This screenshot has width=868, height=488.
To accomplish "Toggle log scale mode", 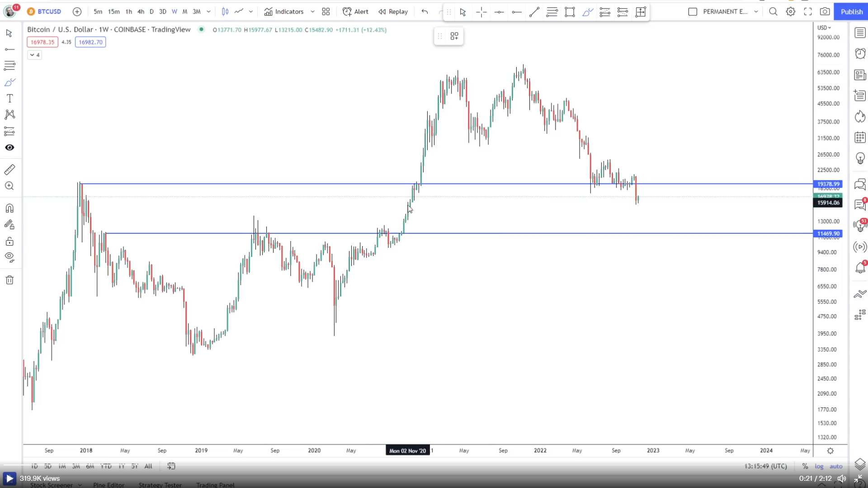I will tap(819, 466).
